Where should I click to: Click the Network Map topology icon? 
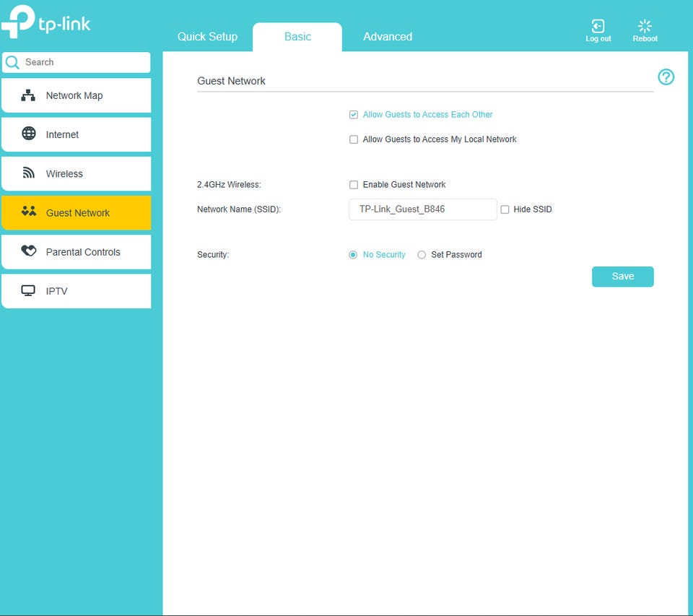tap(28, 95)
